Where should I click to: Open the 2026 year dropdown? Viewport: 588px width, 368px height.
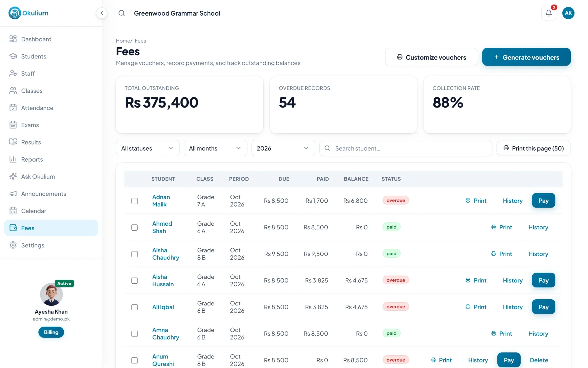[x=283, y=148]
